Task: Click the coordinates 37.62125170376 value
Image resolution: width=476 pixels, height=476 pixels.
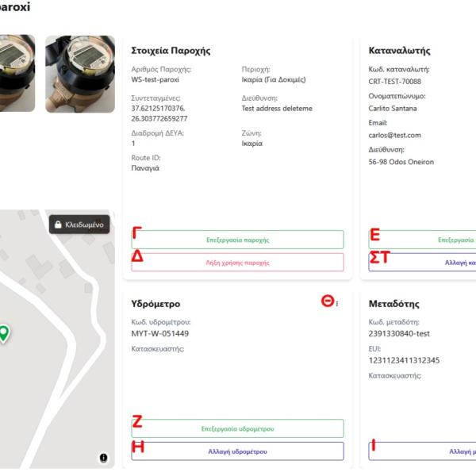Action: [x=158, y=108]
